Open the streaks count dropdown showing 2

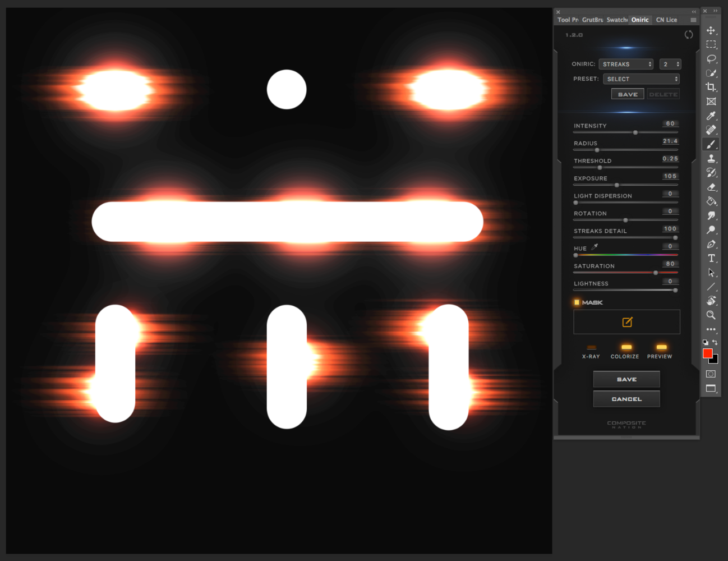pos(670,64)
